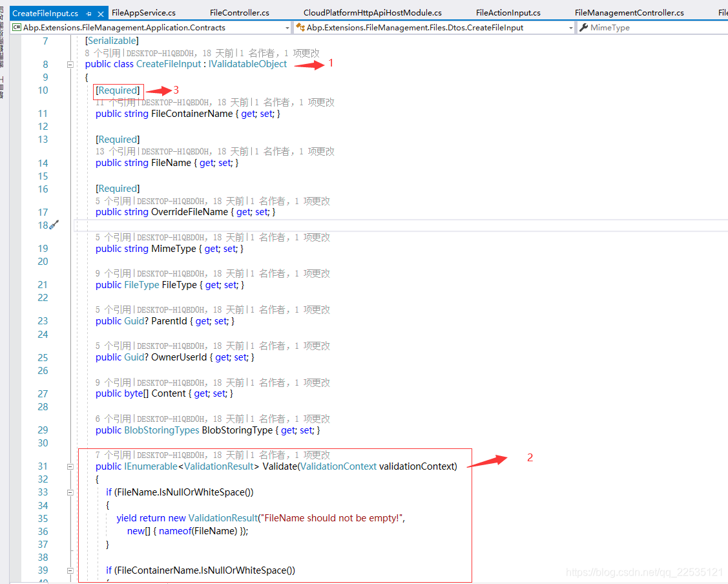Viewport: 728px width, 584px height.
Task: Click the C# project icon in navigation bar
Action: 17,27
